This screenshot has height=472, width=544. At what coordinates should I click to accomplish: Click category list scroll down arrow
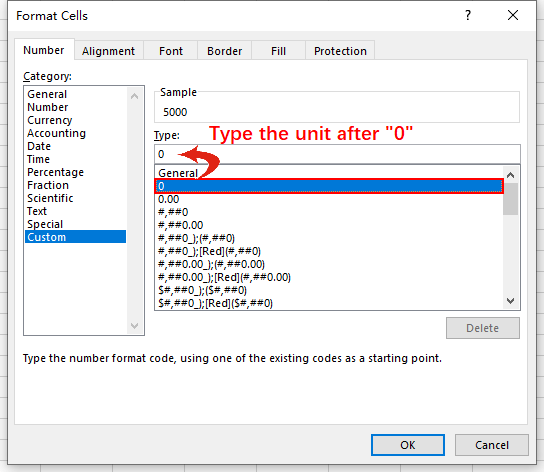tap(135, 326)
